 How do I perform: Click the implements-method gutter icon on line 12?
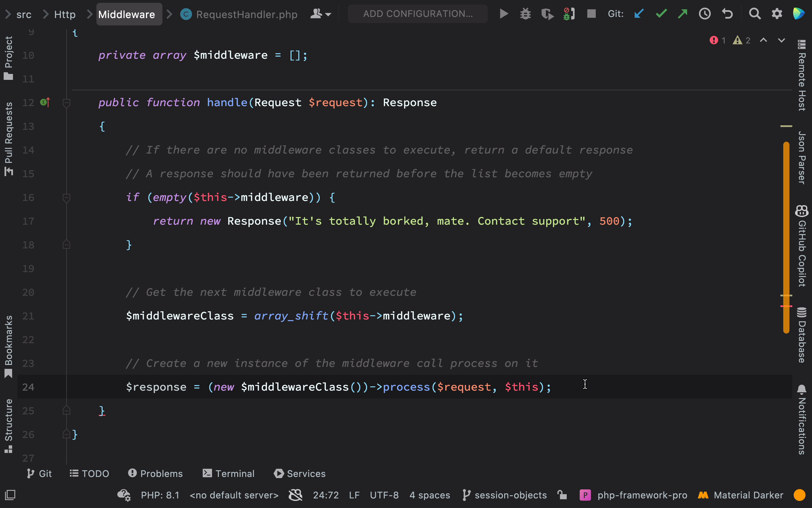45,102
